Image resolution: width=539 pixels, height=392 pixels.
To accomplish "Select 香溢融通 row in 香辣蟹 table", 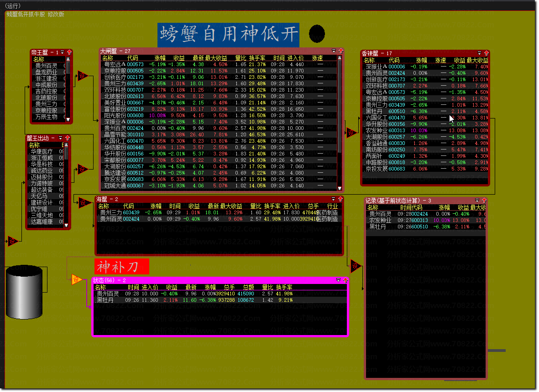I will tap(425, 143).
